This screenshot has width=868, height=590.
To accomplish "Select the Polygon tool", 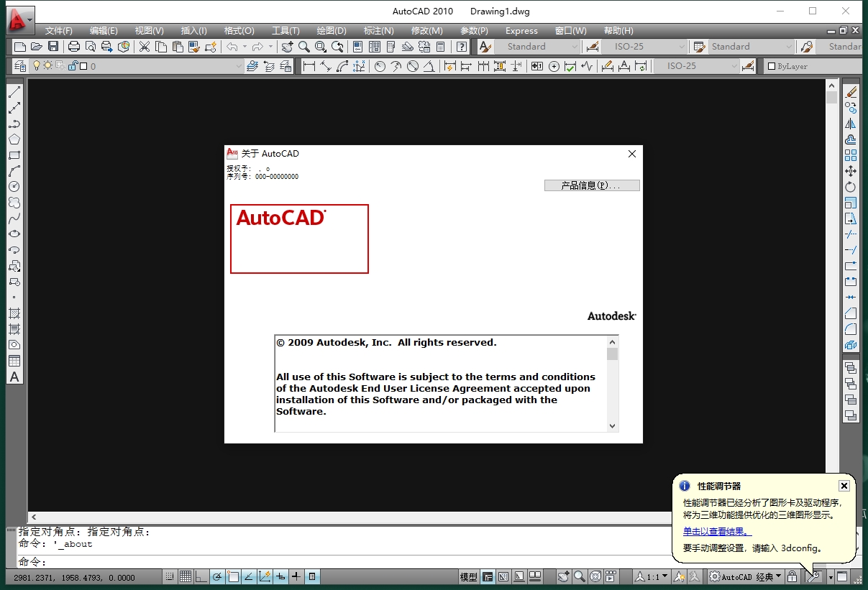I will (x=14, y=139).
